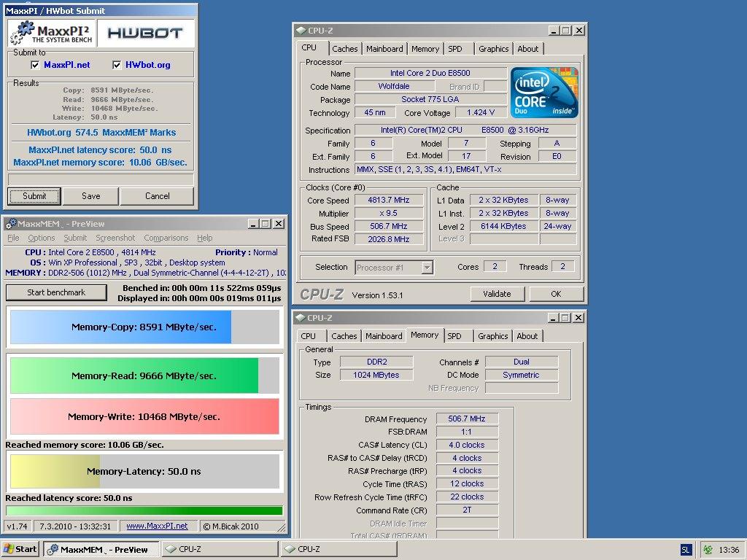Image resolution: width=747 pixels, height=560 pixels.
Task: Click Save button in HWbot Submit dialog
Action: 90,195
